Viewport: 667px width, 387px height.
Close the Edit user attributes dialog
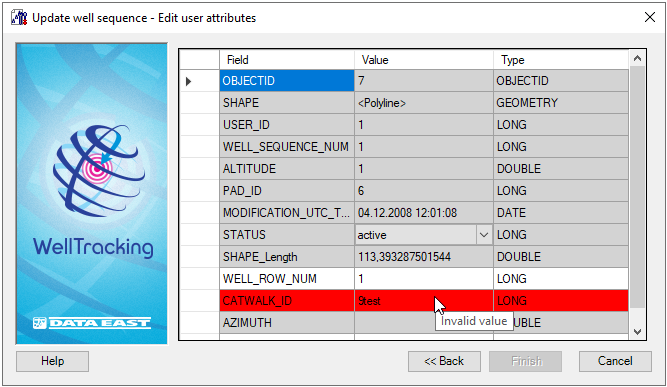tap(650, 17)
